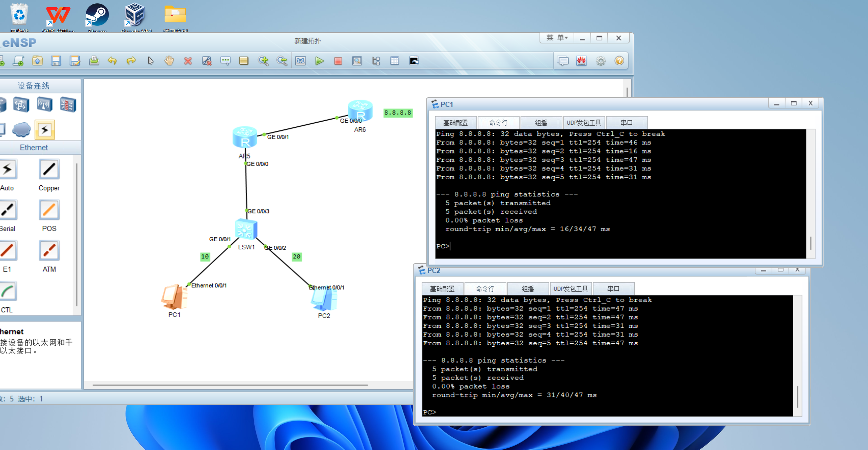Open the settings gear in eNSP toolbar
The width and height of the screenshot is (868, 450).
click(600, 61)
